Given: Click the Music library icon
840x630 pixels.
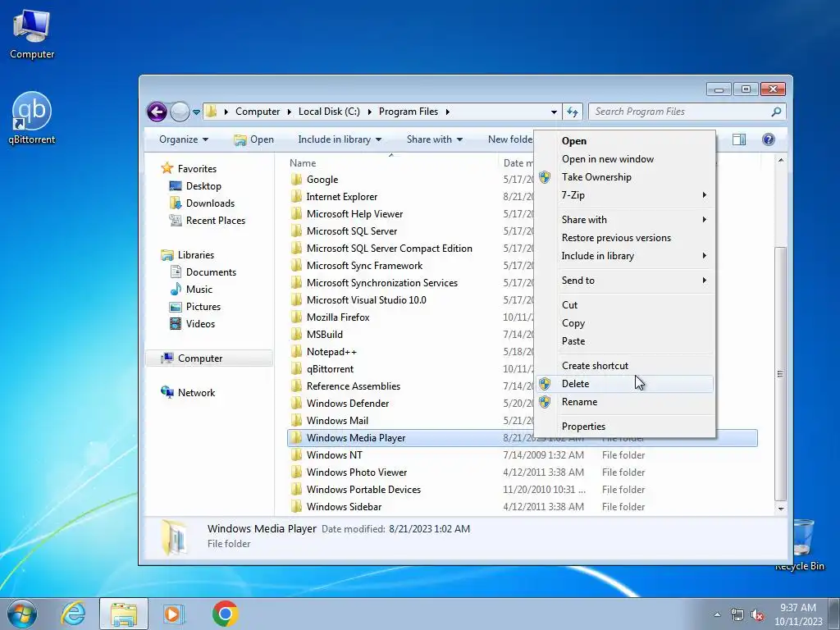Looking at the screenshot, I should [x=176, y=290].
